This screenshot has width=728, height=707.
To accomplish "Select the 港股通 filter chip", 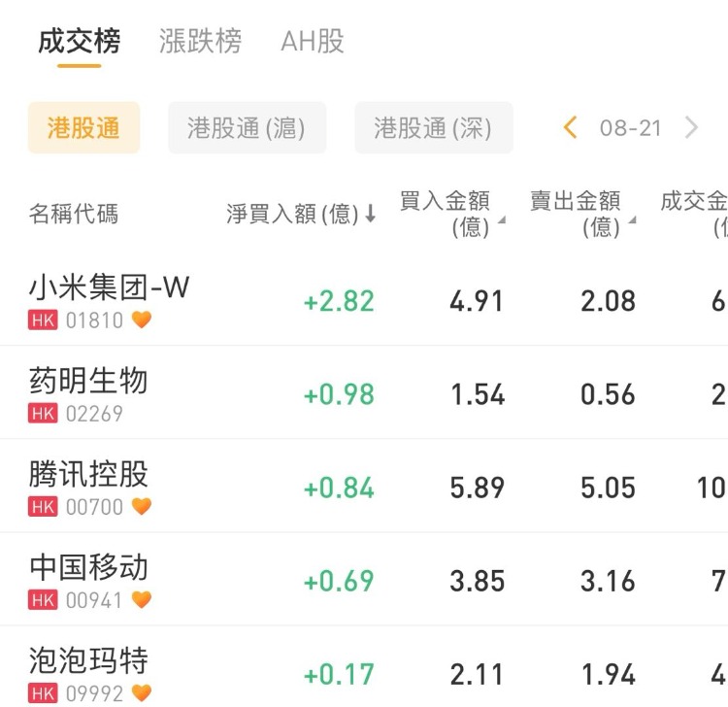I will coord(83,128).
